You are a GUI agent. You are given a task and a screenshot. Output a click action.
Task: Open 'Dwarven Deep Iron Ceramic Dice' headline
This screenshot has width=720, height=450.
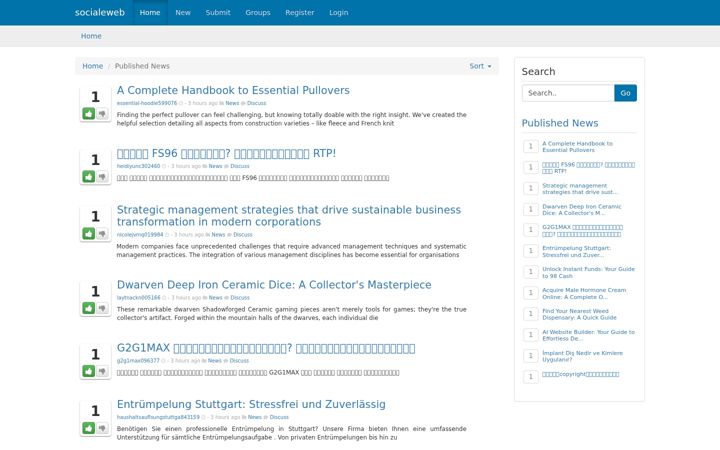point(274,285)
